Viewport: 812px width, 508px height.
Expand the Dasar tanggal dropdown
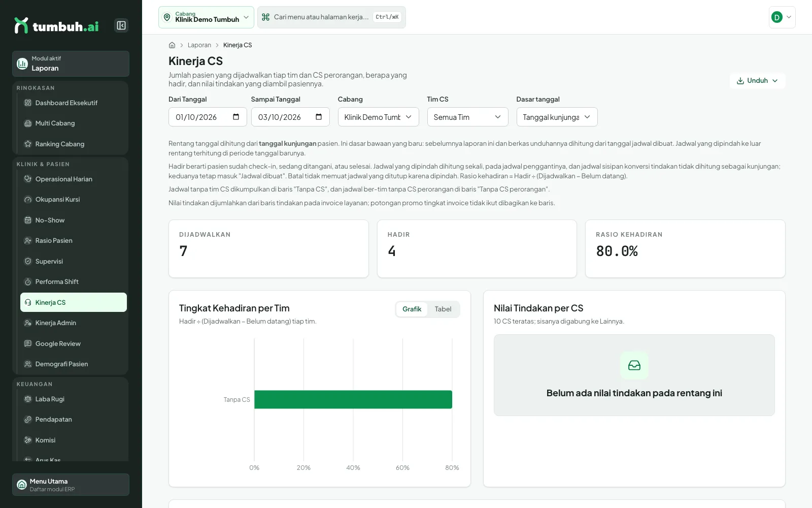557,117
